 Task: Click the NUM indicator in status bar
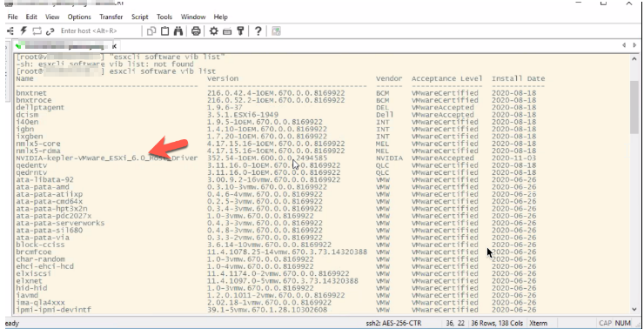(x=622, y=323)
